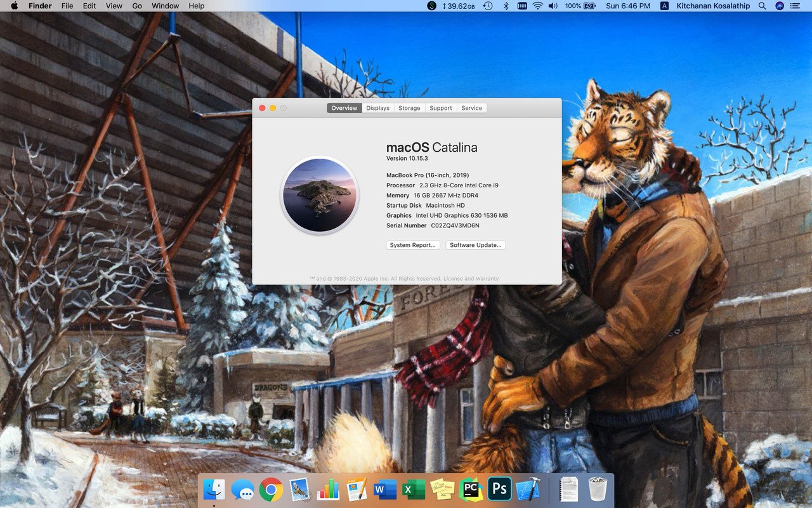The image size is (812, 508).
Task: Click the 'MacBook Pro (16-inch, 2019)' text
Action: (428, 175)
